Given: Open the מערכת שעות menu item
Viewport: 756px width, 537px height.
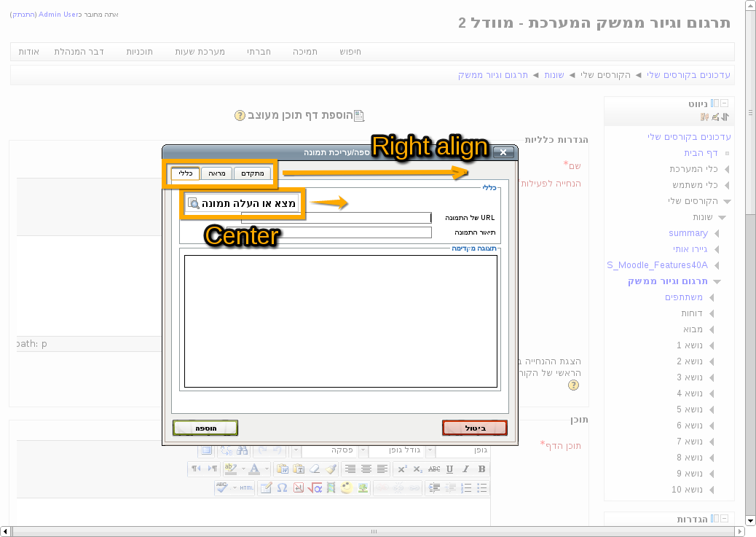Looking at the screenshot, I should 200,52.
